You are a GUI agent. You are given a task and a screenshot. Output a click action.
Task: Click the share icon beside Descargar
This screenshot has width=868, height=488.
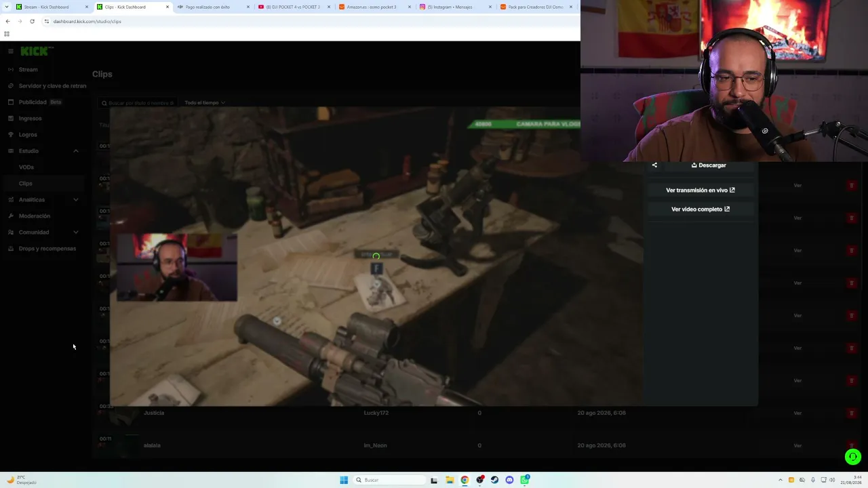tap(654, 165)
